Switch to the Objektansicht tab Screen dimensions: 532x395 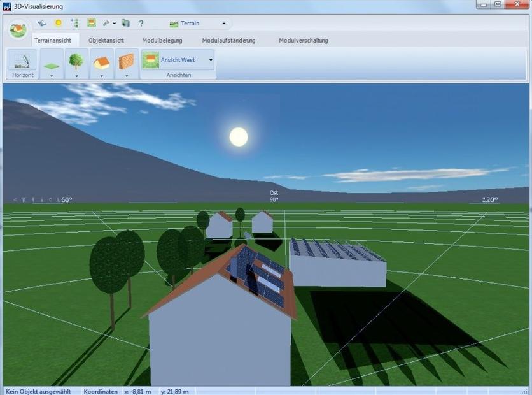pyautogui.click(x=106, y=41)
